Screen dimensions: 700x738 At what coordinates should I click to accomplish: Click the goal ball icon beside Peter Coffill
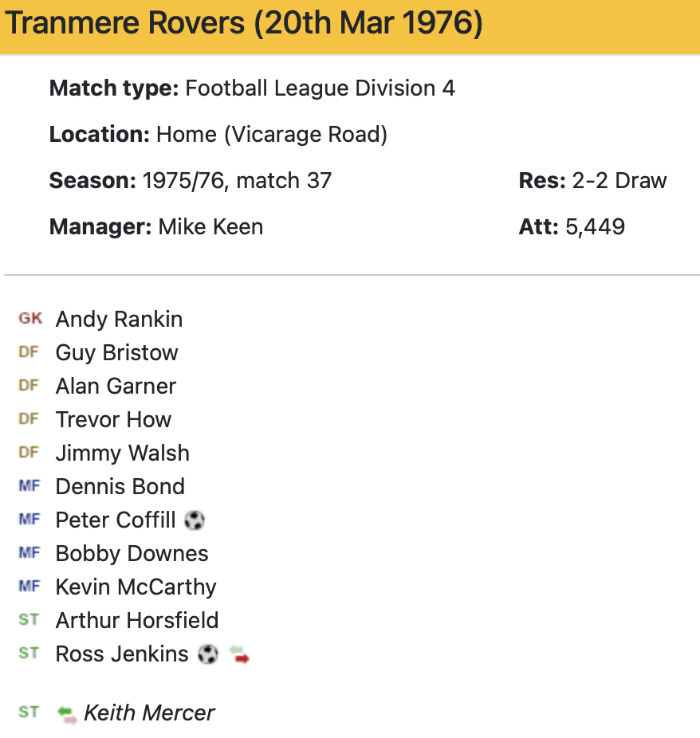pos(194,520)
